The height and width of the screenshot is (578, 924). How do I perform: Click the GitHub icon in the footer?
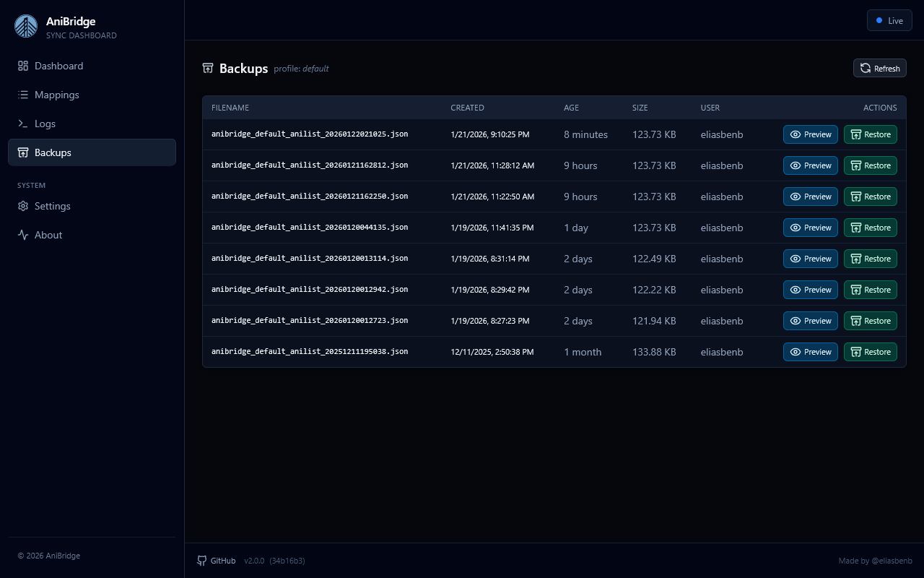pyautogui.click(x=201, y=561)
